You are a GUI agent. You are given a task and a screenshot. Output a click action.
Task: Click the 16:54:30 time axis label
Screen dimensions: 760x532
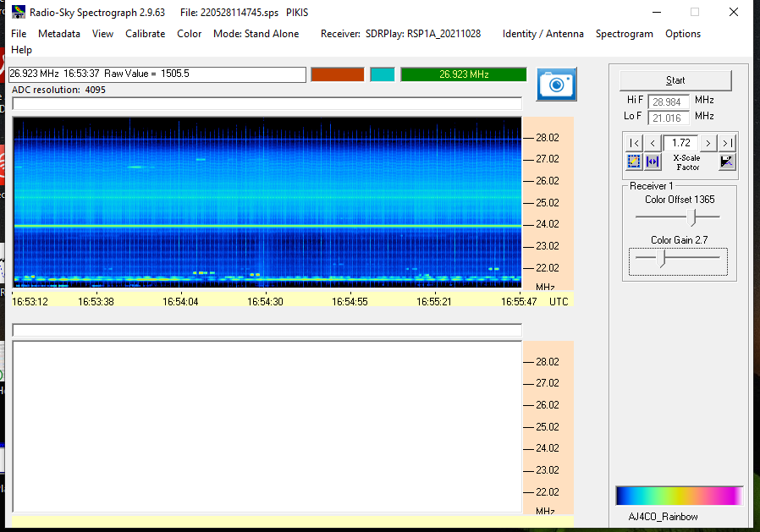coord(265,301)
